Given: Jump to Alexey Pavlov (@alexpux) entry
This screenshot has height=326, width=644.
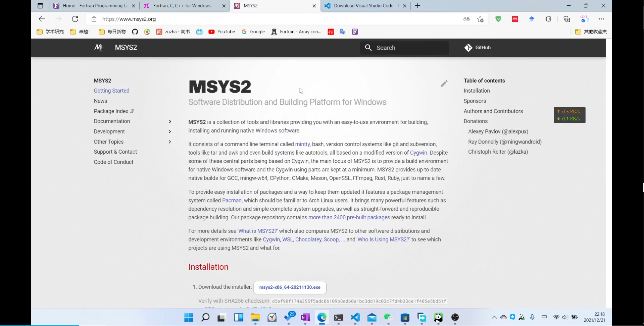Looking at the screenshot, I should [498, 131].
